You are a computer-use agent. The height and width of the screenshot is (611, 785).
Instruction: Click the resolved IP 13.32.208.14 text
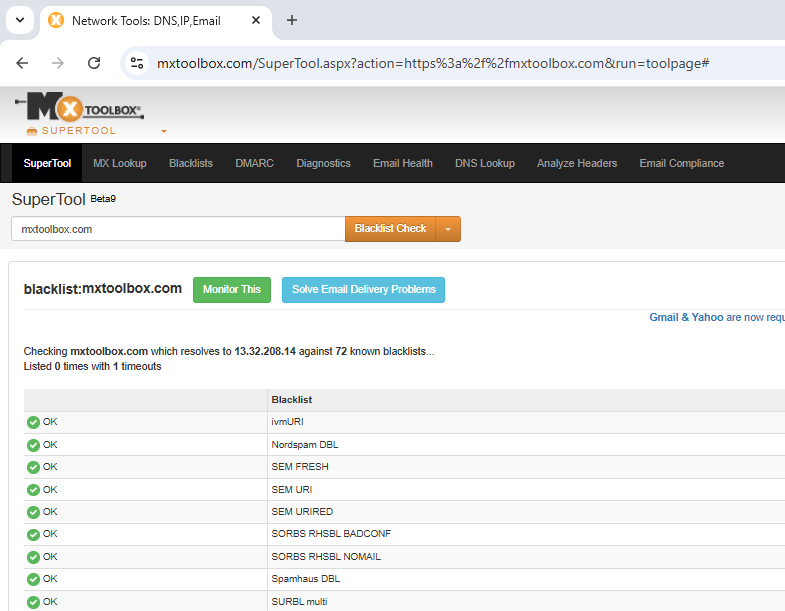pyautogui.click(x=265, y=352)
